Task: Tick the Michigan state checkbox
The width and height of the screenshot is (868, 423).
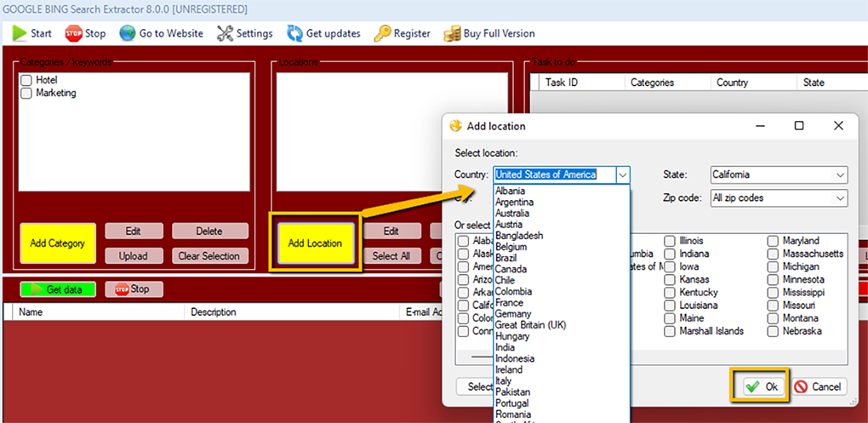Action: (x=773, y=267)
